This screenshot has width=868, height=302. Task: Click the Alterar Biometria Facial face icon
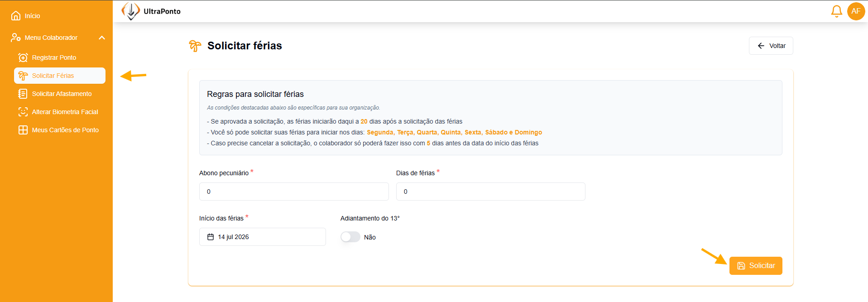pos(23,112)
